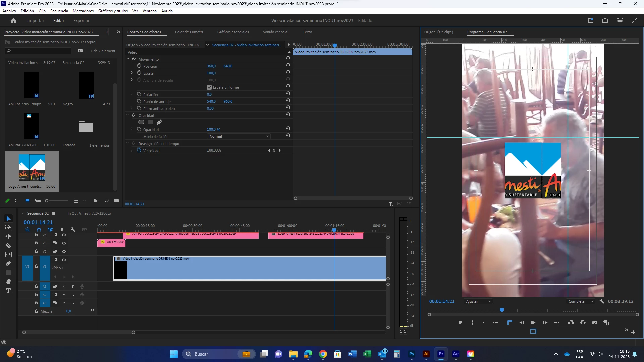Open Program monitor settings wrench

click(602, 301)
